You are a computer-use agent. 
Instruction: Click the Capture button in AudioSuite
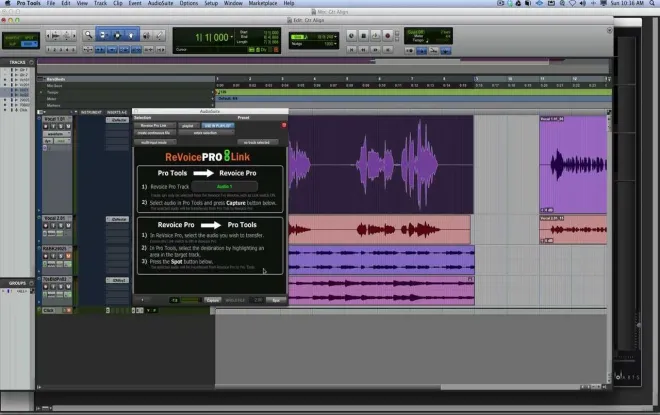click(213, 300)
